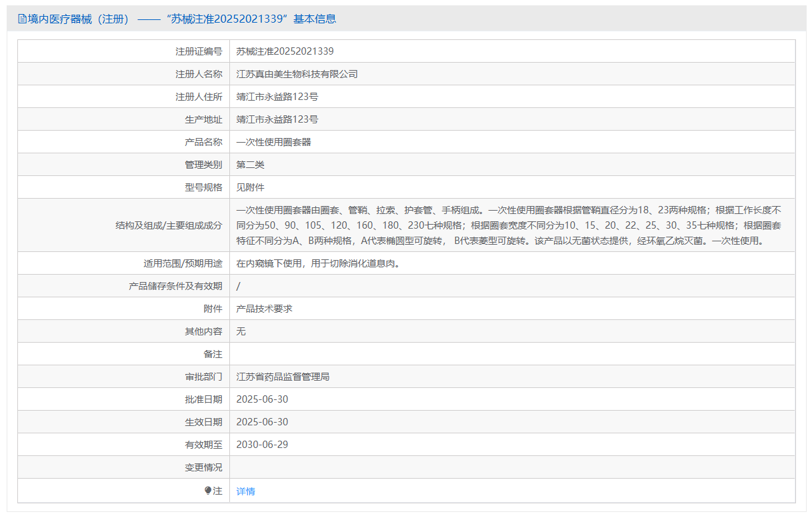The image size is (812, 516).
Task: Click the 产品名称 label
Action: pyautogui.click(x=203, y=142)
